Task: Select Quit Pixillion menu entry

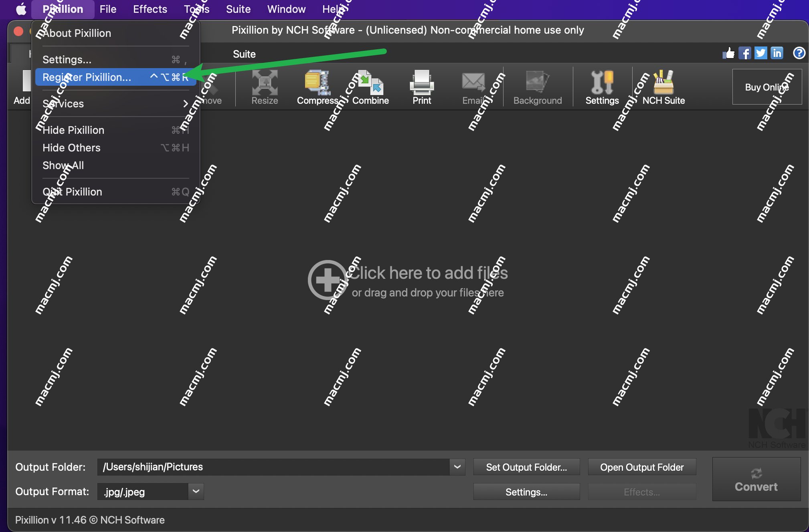Action: [x=115, y=192]
